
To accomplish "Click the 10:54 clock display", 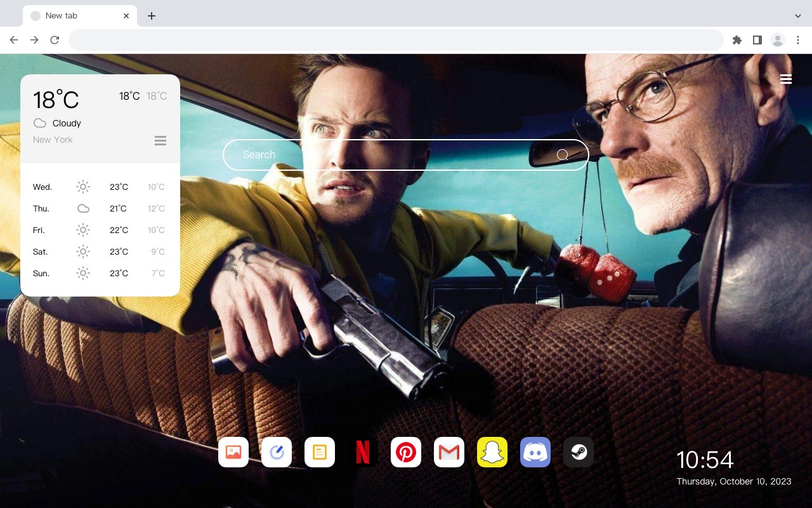I will pyautogui.click(x=705, y=460).
